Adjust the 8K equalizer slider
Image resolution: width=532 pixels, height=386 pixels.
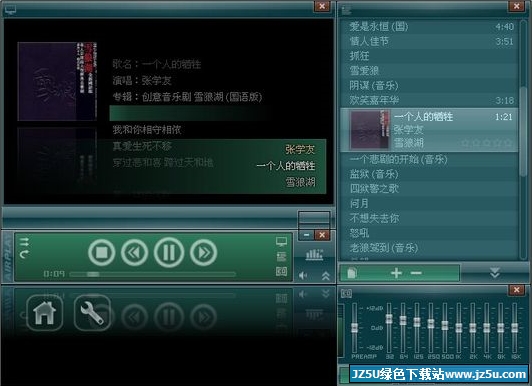pos(500,328)
